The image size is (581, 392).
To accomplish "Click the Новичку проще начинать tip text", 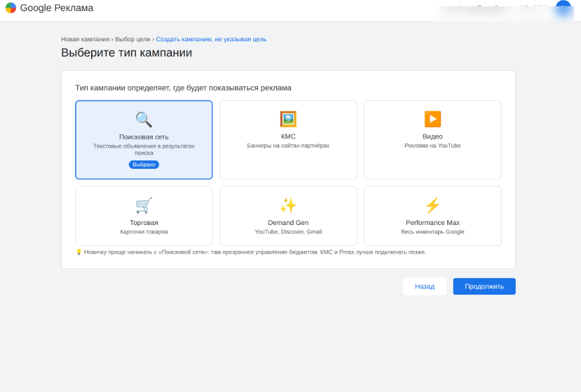I will coord(255,252).
